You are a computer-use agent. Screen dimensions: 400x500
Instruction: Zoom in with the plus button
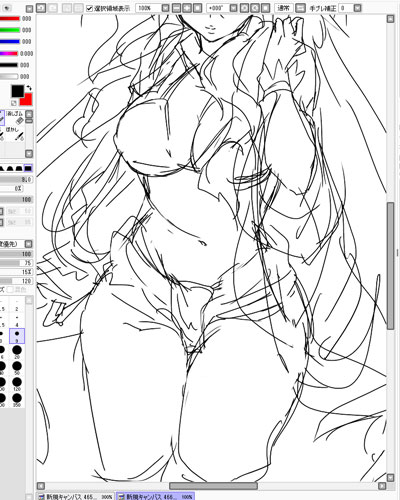point(187,8)
